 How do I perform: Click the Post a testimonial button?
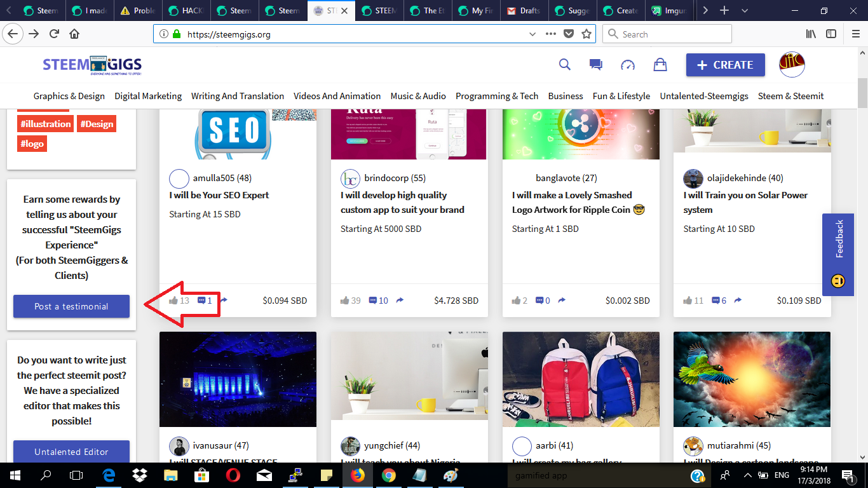[71, 306]
